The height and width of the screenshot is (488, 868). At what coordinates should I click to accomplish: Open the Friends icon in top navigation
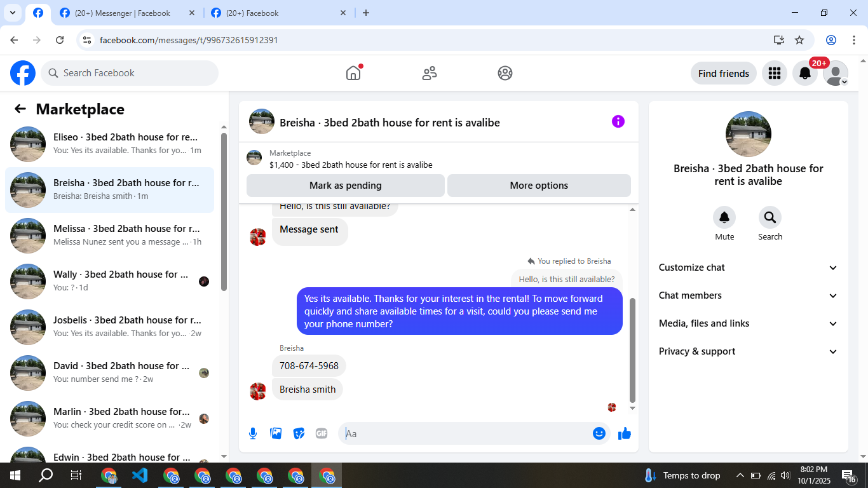[x=430, y=73]
